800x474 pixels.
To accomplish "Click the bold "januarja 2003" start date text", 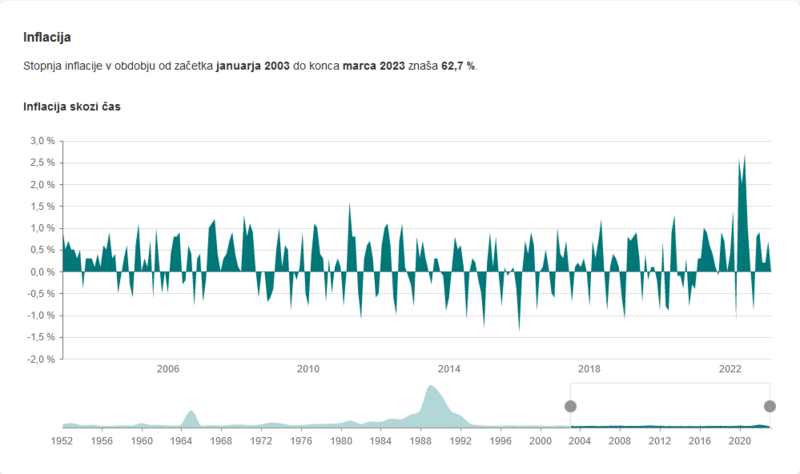I will coord(253,65).
